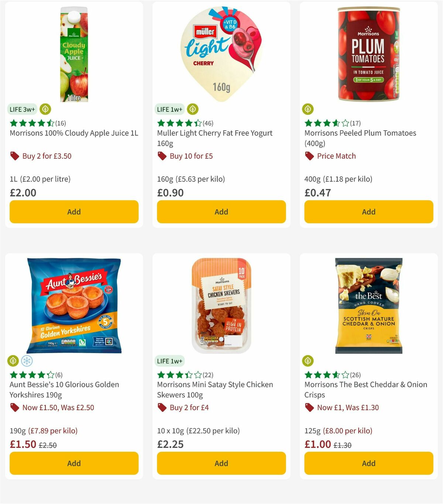
Task: Click the green leaf icon on Cloudy Apple Juice
Action: [45, 109]
